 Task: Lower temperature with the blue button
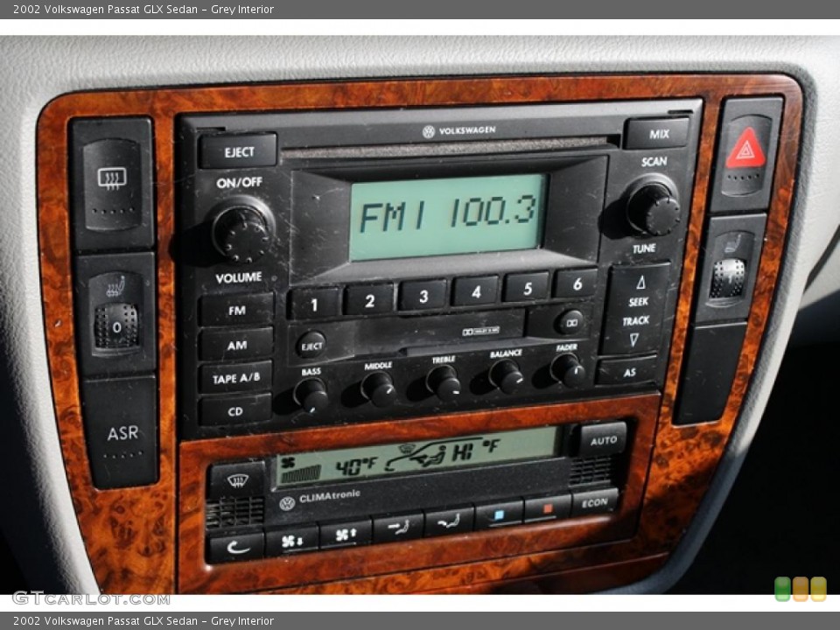pyautogui.click(x=500, y=514)
